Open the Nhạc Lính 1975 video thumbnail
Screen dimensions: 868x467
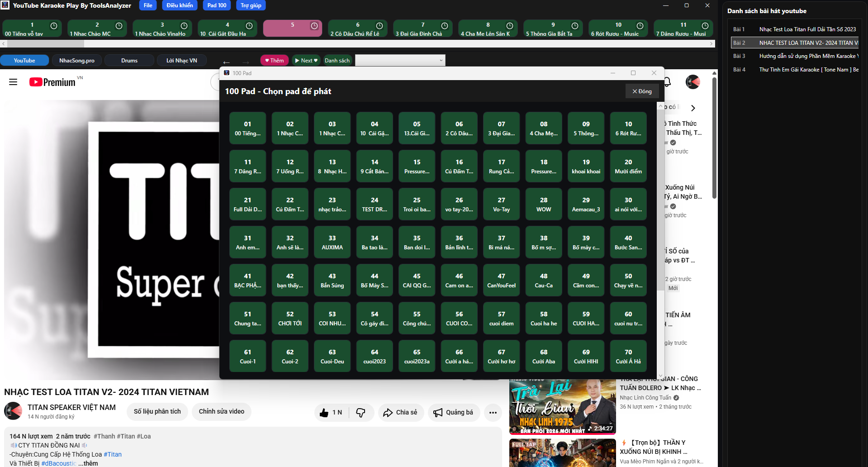(563, 407)
